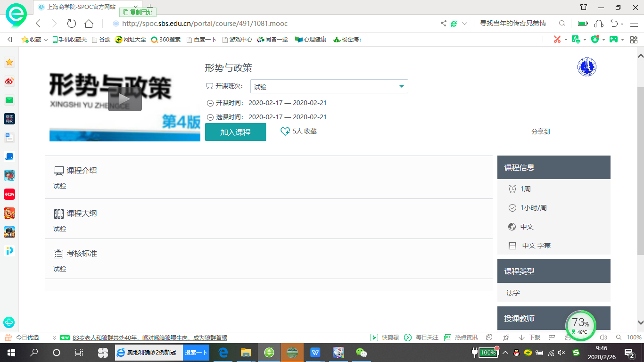Image resolution: width=644 pixels, height=362 pixels.
Task: Click the home page icon in browser toolbar
Action: [89, 24]
